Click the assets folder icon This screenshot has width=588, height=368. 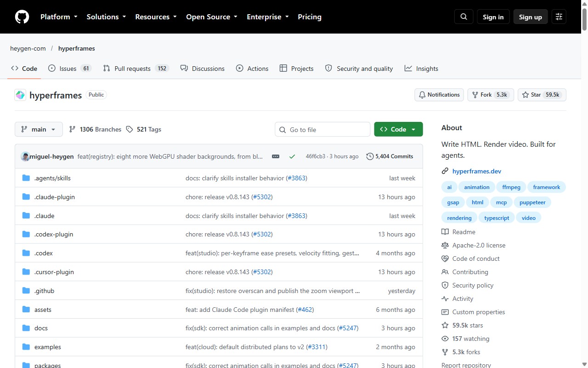(26, 310)
